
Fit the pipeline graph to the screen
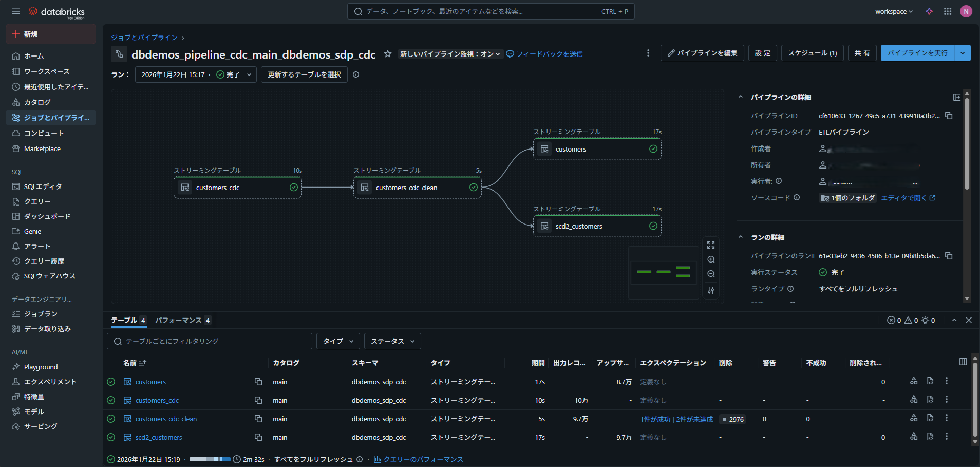click(711, 245)
